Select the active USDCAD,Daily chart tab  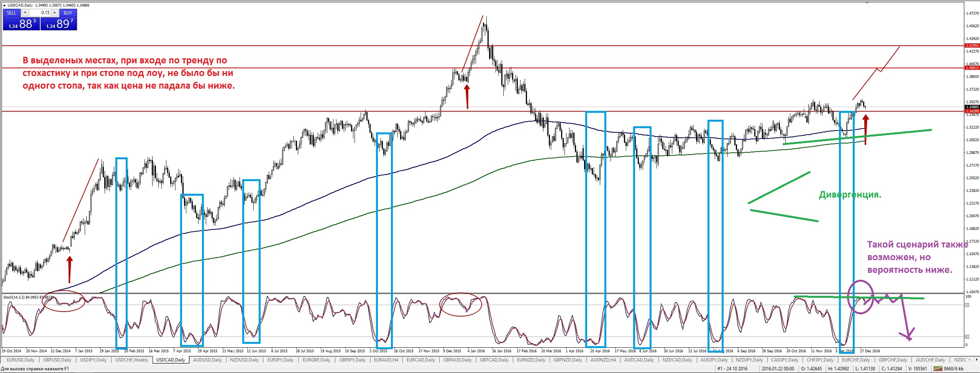(x=171, y=360)
